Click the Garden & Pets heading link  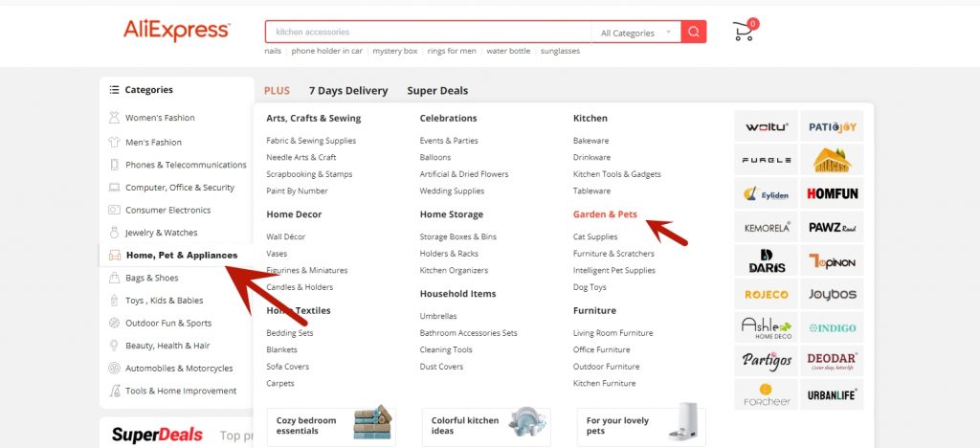(x=605, y=214)
